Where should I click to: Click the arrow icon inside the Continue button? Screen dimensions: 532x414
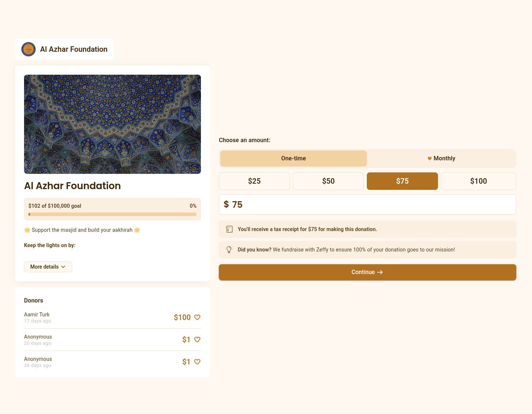380,272
